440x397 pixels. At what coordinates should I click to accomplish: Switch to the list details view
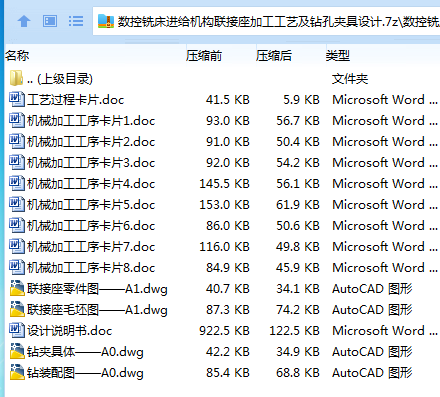[x=76, y=21]
